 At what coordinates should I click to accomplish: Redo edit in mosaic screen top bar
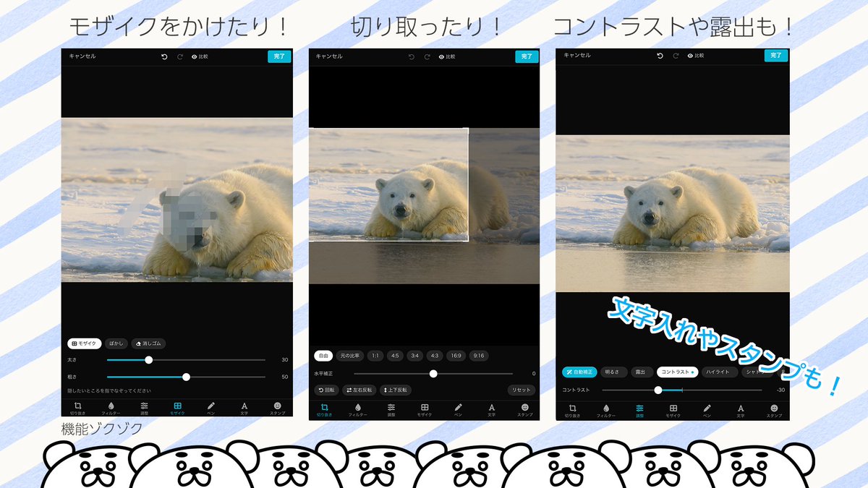180,56
